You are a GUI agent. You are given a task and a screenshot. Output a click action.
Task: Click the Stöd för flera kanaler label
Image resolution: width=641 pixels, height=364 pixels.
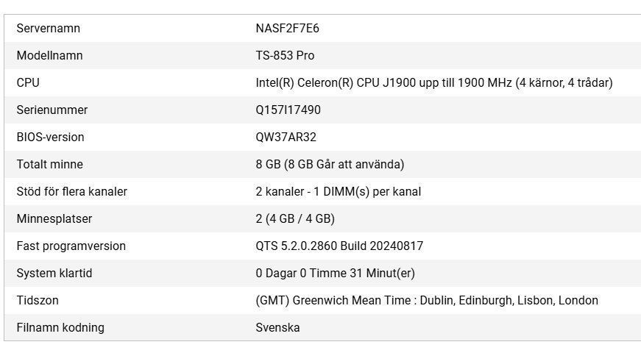click(71, 192)
